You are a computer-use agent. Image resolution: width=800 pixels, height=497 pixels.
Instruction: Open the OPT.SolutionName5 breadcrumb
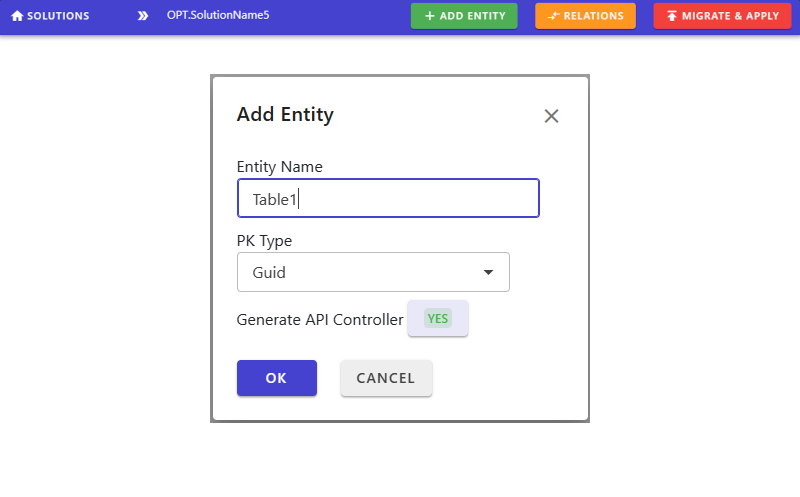click(x=218, y=15)
